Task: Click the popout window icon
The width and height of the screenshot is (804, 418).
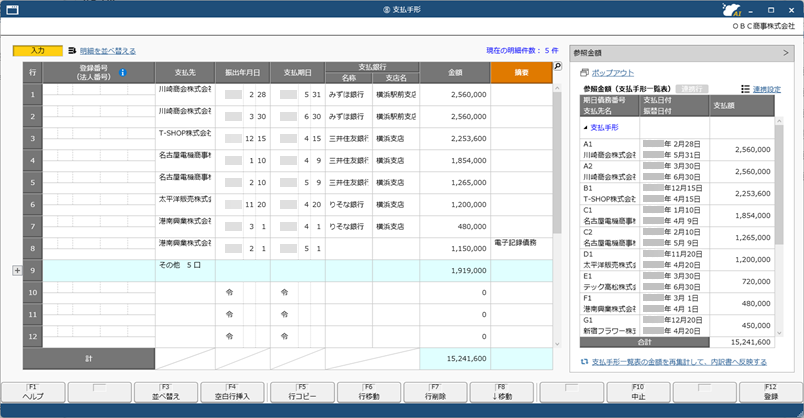Action: (x=584, y=73)
